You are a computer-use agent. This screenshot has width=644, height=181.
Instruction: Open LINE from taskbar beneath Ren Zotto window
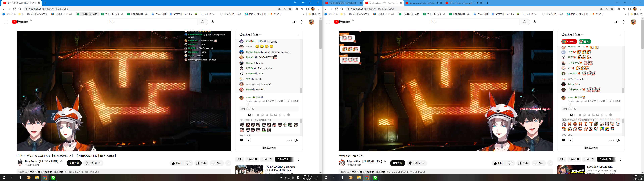tap(53, 178)
